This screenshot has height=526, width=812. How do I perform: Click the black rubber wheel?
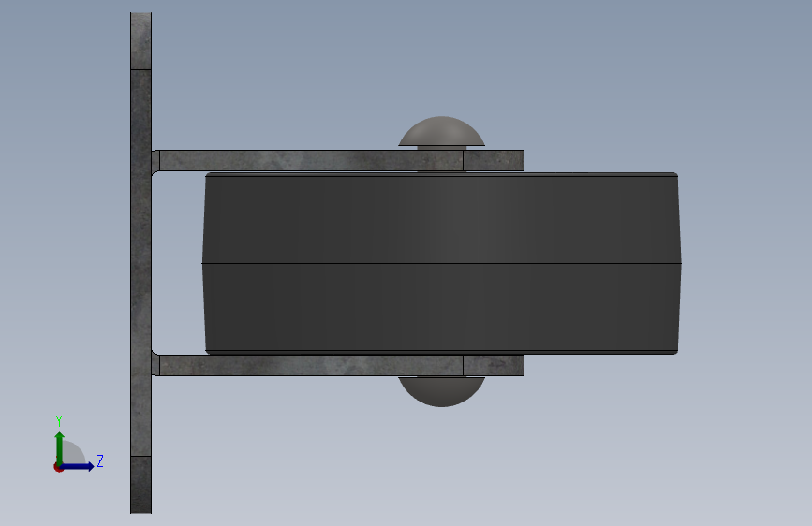(x=441, y=264)
